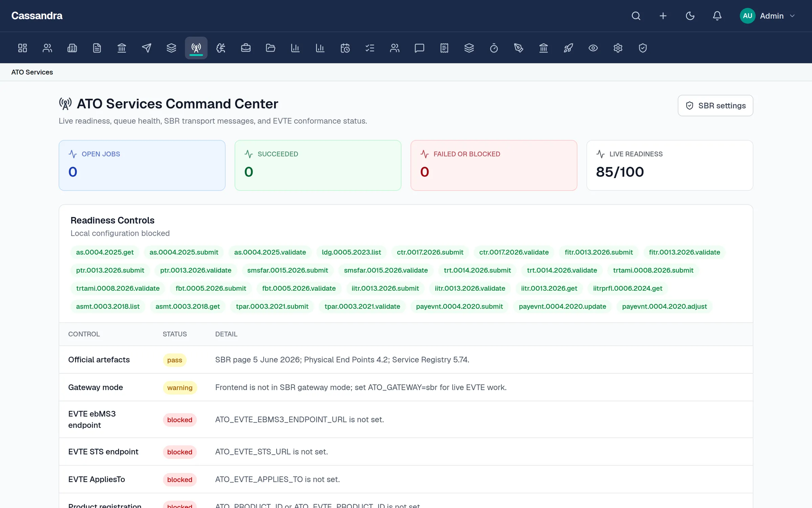Click the AU avatar circle
The width and height of the screenshot is (812, 508).
click(747, 16)
